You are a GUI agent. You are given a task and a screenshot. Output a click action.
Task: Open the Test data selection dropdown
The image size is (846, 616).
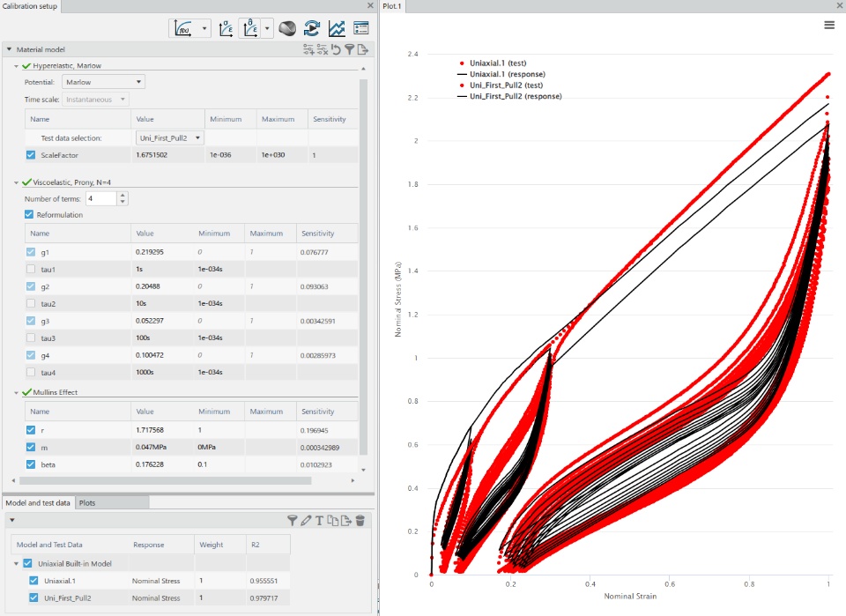tap(169, 138)
